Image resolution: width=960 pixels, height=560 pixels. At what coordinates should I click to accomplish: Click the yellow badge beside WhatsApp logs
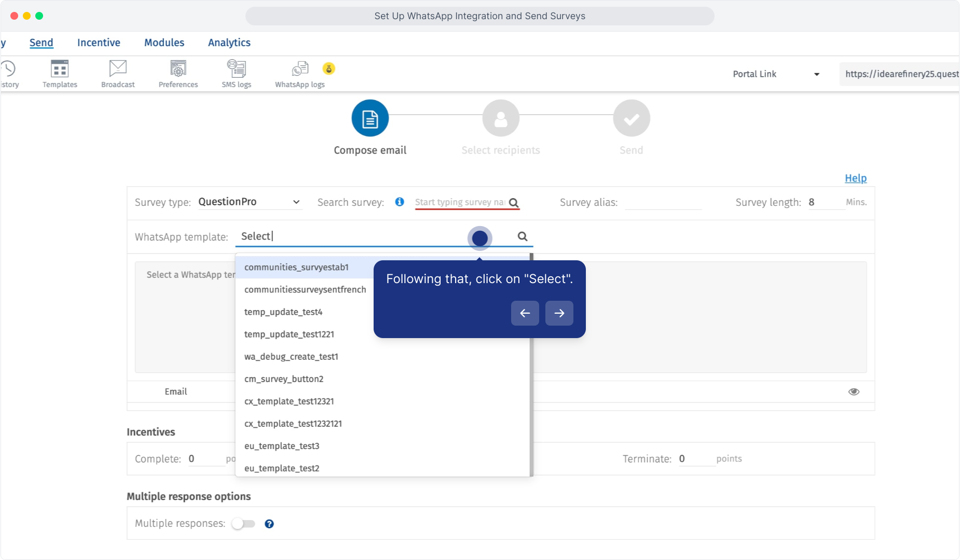(x=329, y=68)
